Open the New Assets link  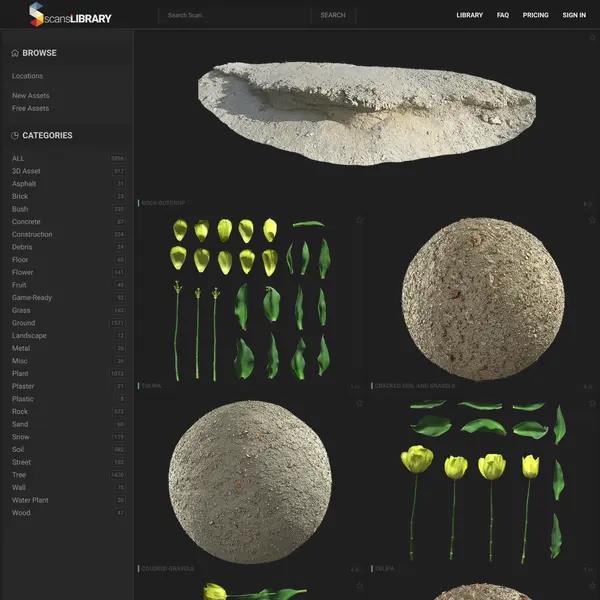pos(31,95)
